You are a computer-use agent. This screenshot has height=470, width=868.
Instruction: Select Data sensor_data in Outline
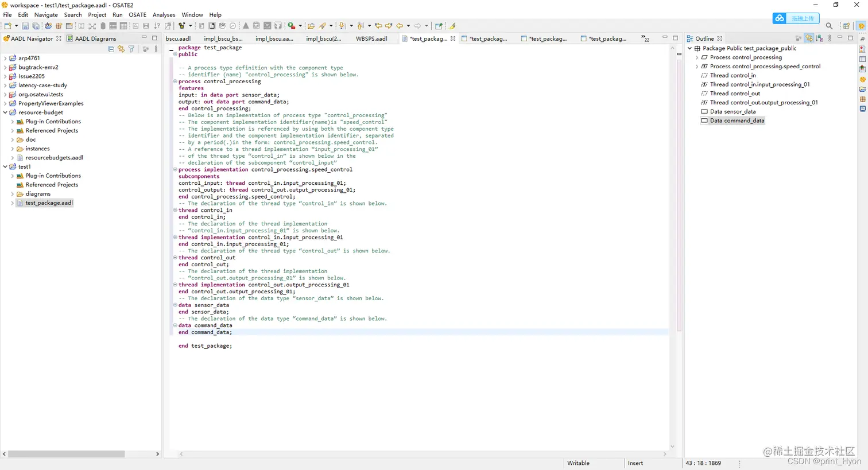pyautogui.click(x=733, y=111)
